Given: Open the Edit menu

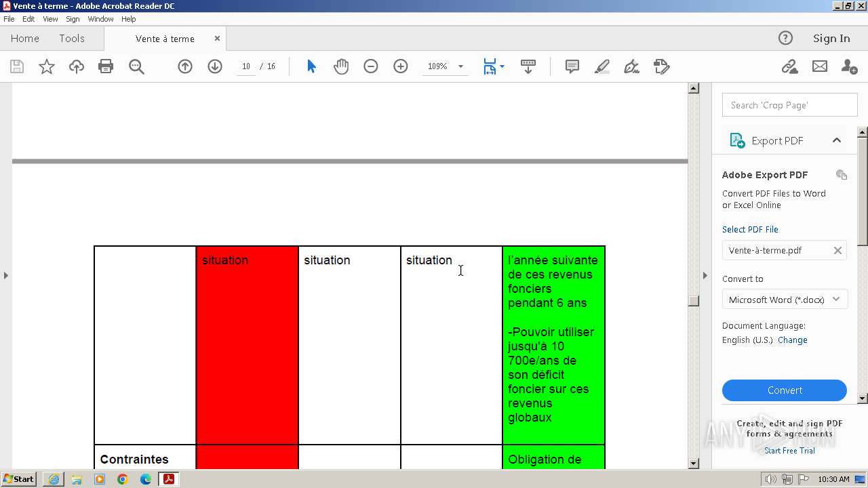Looking at the screenshot, I should pos(28,19).
